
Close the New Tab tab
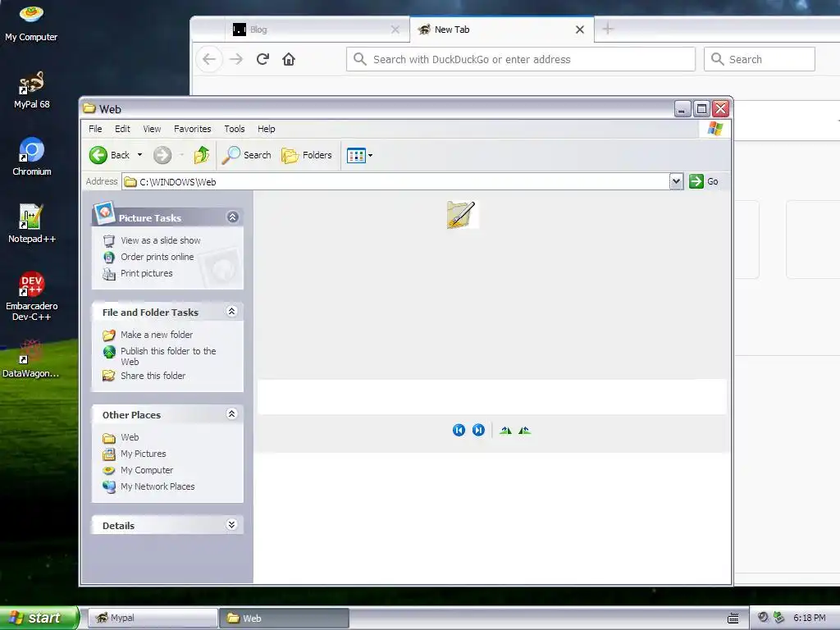[x=580, y=30]
